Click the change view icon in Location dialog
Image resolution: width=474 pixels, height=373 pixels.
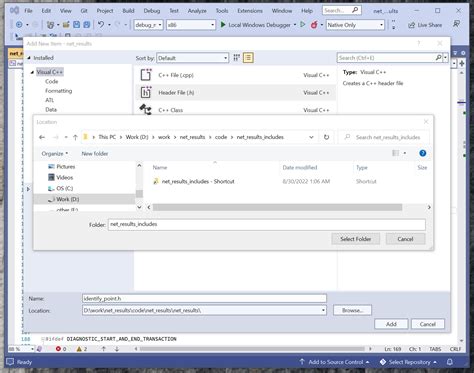[x=396, y=153]
